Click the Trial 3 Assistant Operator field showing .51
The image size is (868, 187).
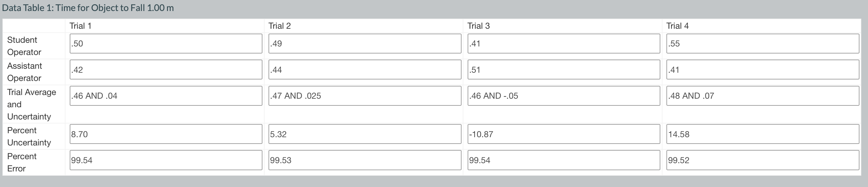563,70
